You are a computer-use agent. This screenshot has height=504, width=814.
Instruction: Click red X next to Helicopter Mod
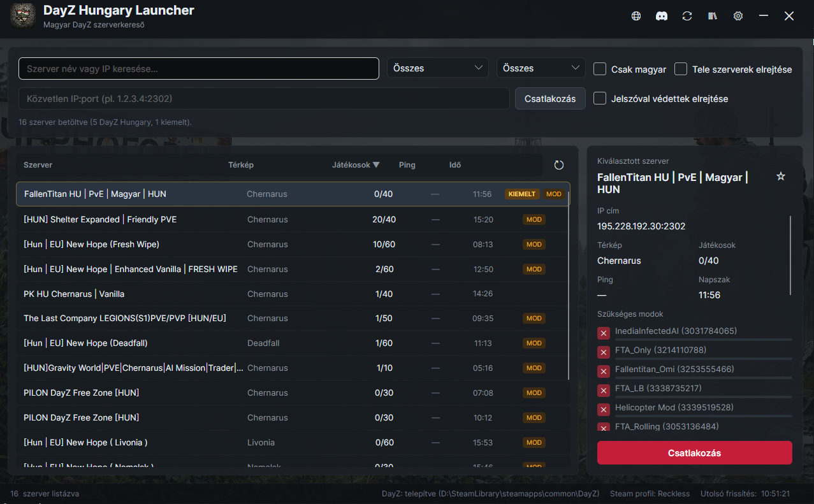[x=604, y=409]
